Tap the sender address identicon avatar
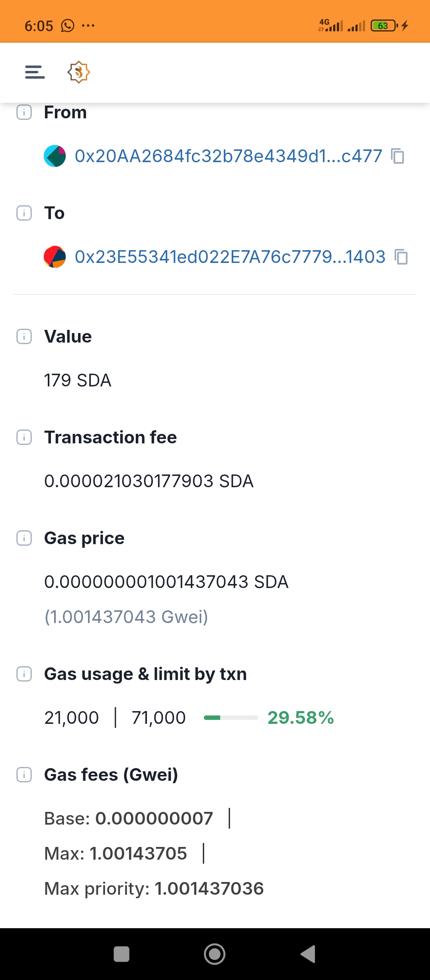 (55, 156)
